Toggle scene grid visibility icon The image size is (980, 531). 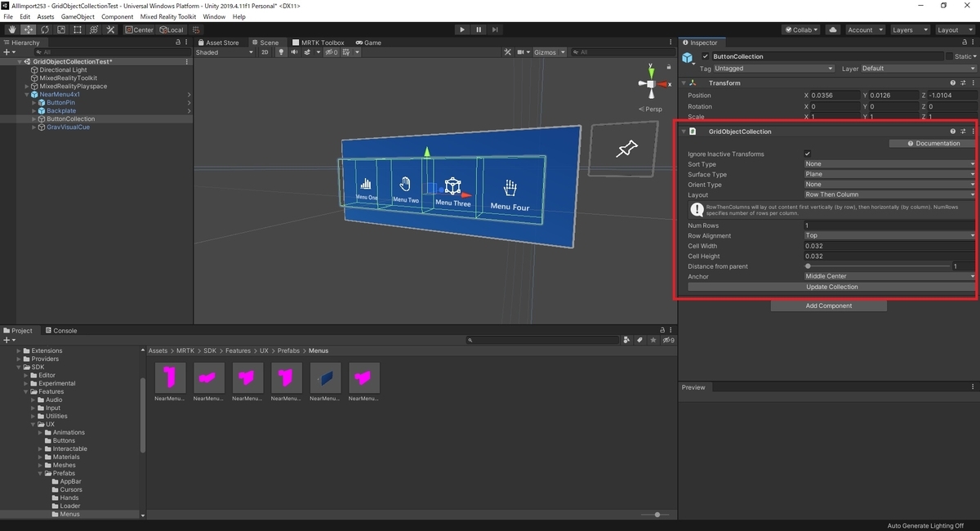348,52
